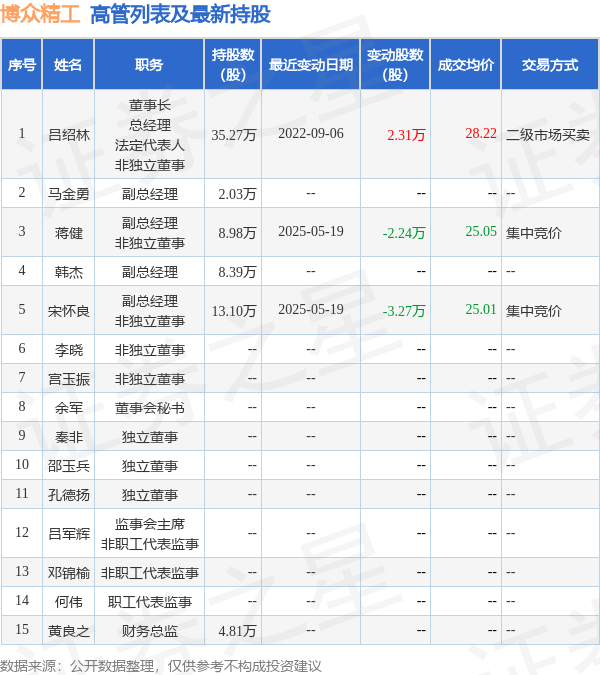600x675 pixels.
Task: Click the 成交均价 column header
Action: [x=466, y=65]
